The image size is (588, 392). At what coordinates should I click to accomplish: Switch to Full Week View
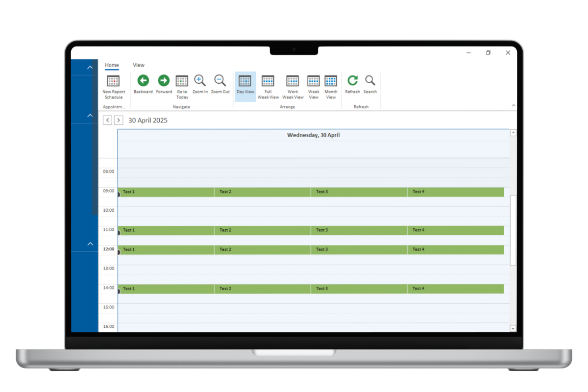(268, 87)
